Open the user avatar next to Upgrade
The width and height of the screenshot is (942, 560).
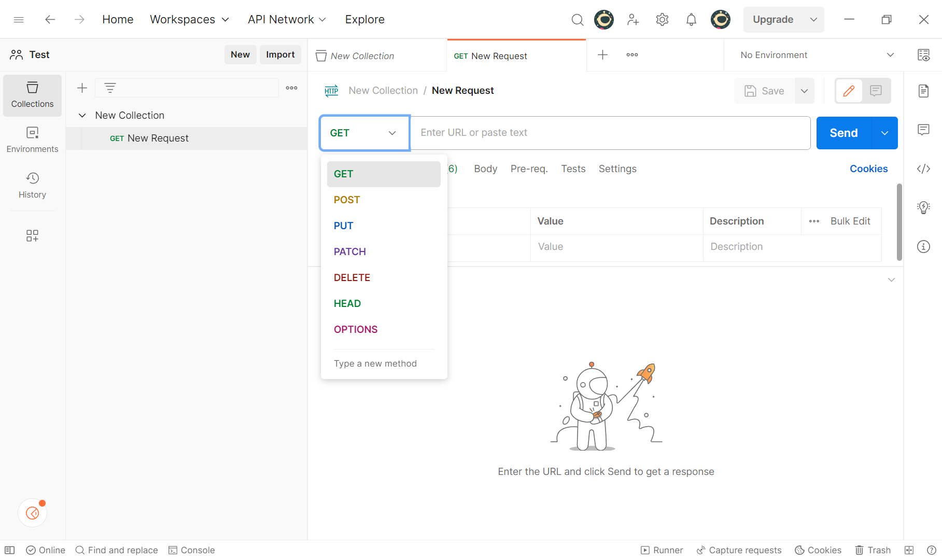(721, 20)
